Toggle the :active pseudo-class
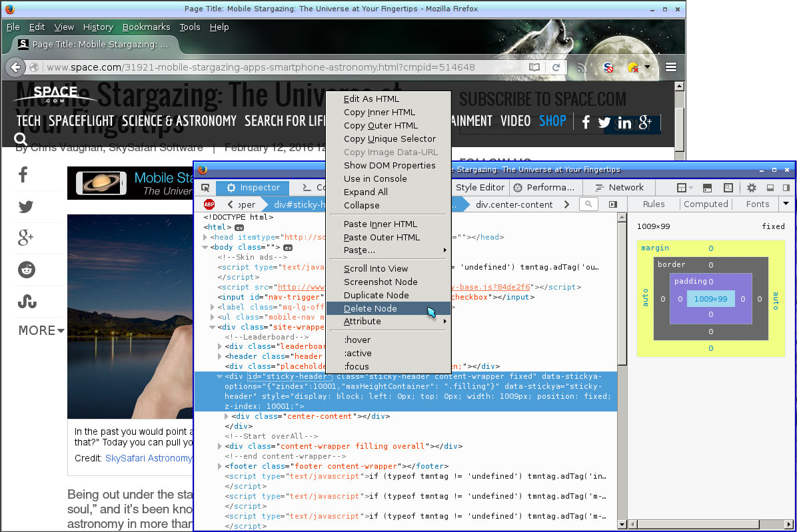This screenshot has height=532, width=797. [389, 354]
